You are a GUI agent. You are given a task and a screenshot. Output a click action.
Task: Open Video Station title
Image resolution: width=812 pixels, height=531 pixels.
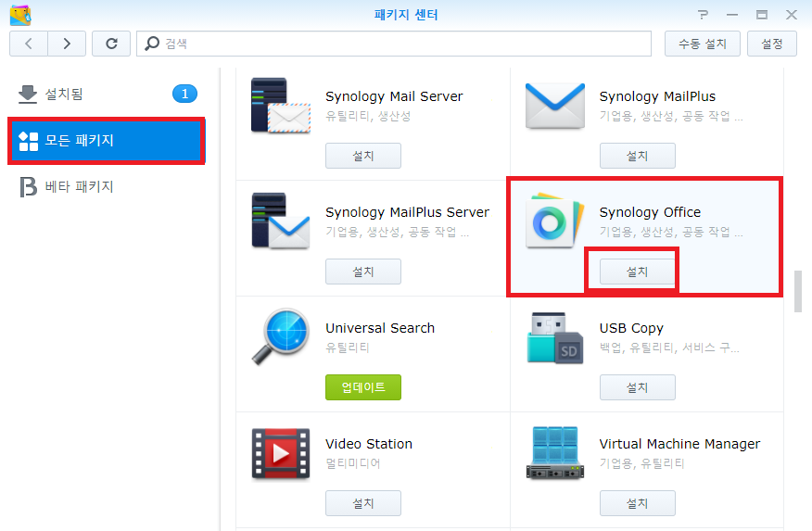coord(369,444)
